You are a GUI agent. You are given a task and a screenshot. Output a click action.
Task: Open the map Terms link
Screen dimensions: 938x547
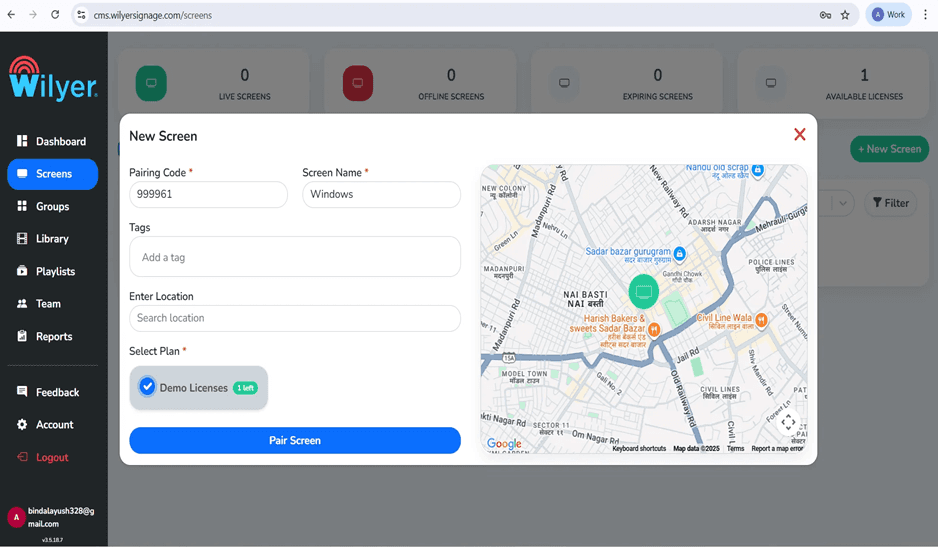(x=735, y=448)
